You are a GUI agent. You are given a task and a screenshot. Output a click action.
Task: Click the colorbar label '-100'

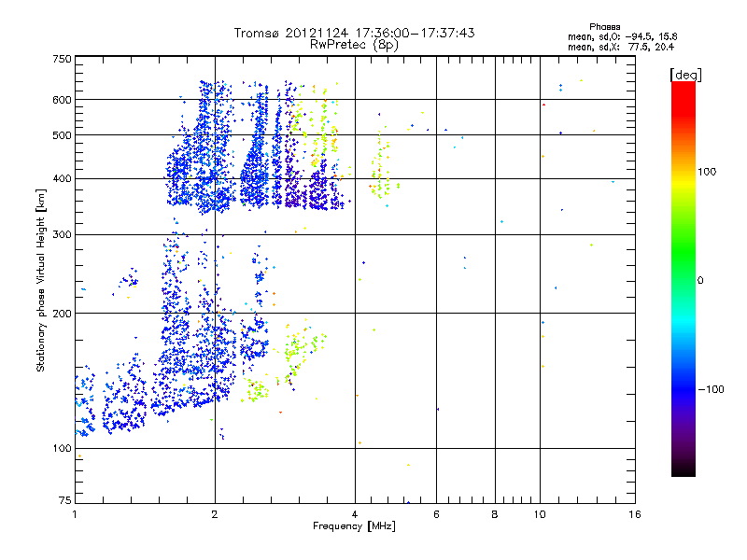coord(712,389)
